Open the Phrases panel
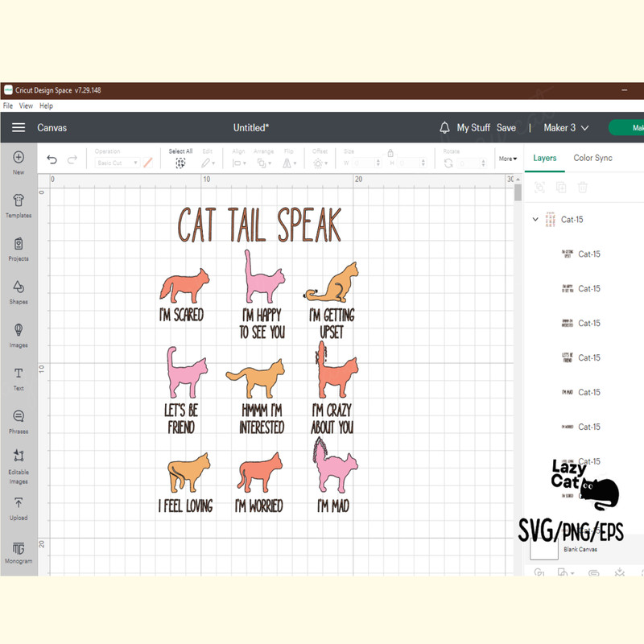The height and width of the screenshot is (644, 644). [19, 421]
